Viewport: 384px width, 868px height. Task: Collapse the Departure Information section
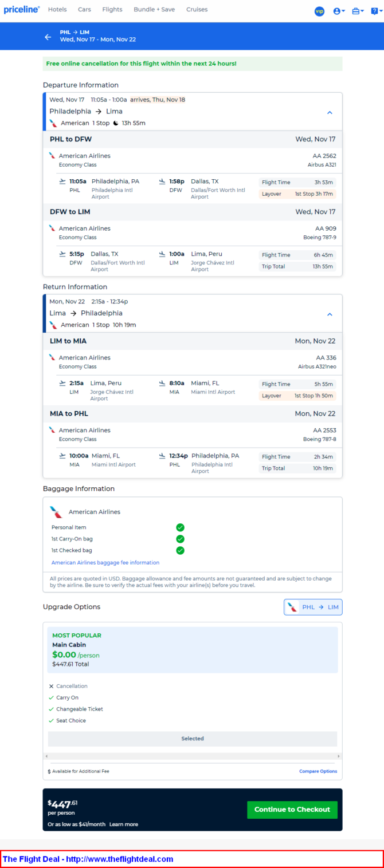330,112
